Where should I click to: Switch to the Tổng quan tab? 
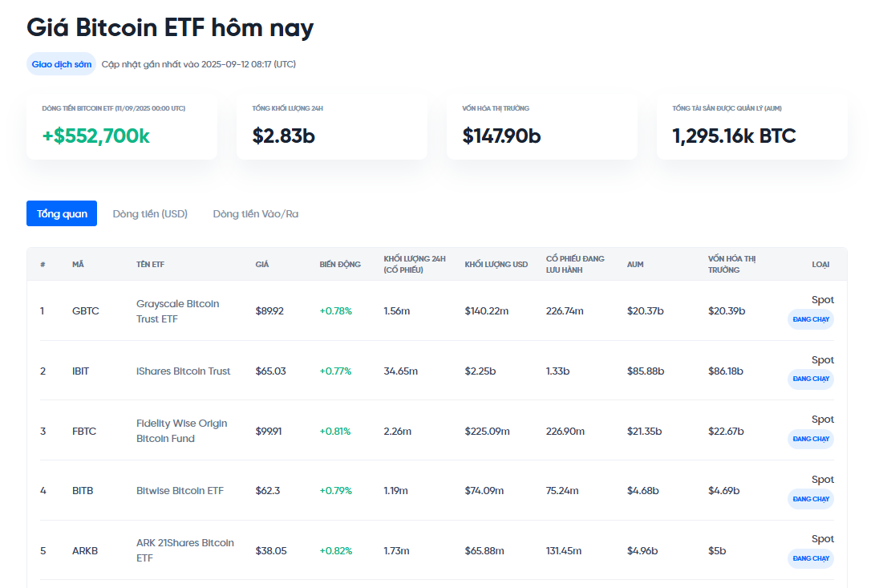point(61,213)
